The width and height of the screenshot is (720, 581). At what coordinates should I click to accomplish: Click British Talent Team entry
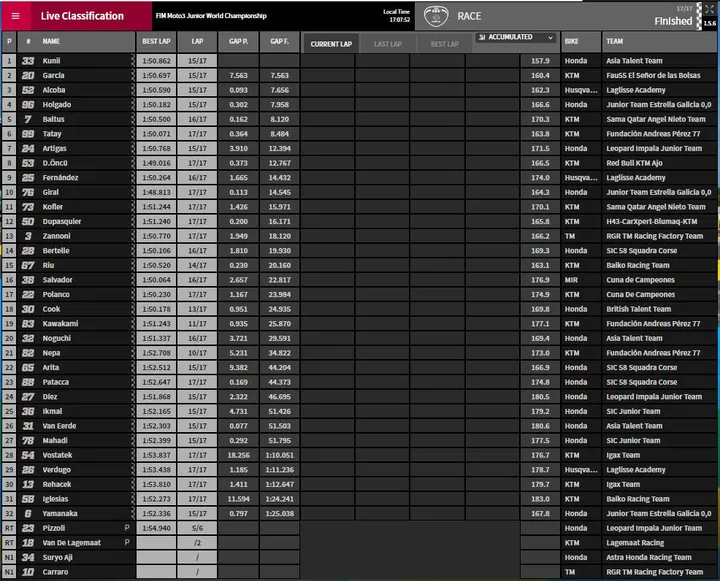[x=638, y=309]
